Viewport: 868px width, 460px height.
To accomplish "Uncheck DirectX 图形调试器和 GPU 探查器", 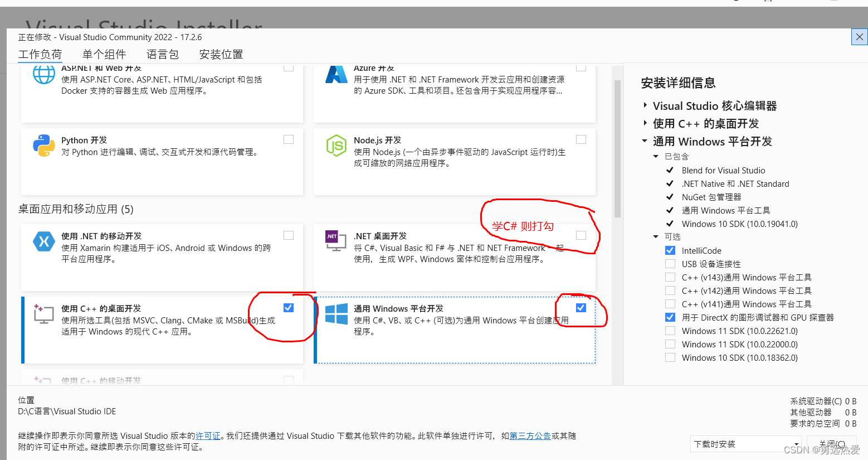I will tap(670, 317).
